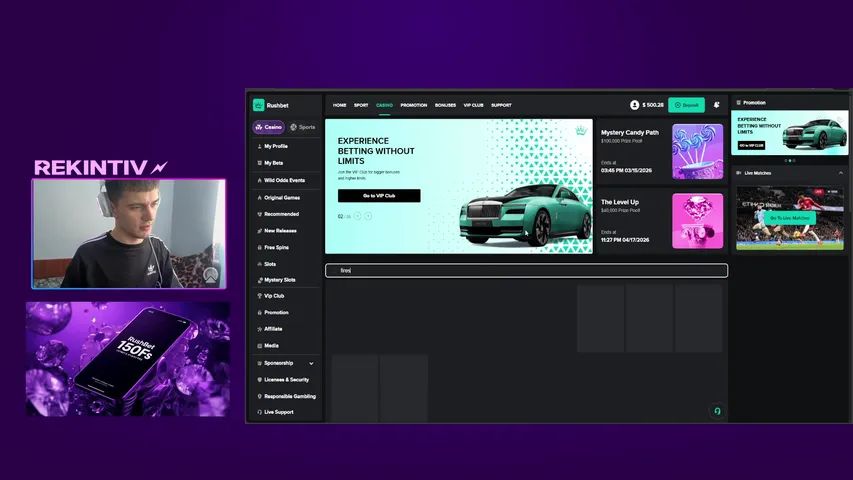Click the notifications bell icon
Viewport: 853px width, 480px height.
click(716, 105)
